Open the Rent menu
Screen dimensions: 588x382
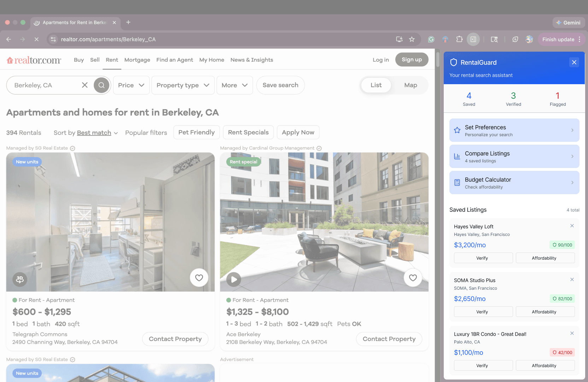112,60
